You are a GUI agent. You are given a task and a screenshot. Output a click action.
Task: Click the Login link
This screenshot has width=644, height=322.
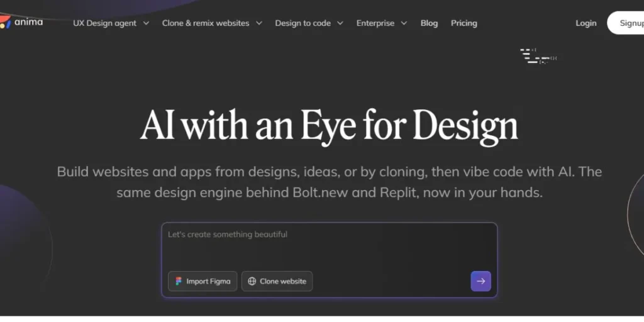click(x=586, y=23)
